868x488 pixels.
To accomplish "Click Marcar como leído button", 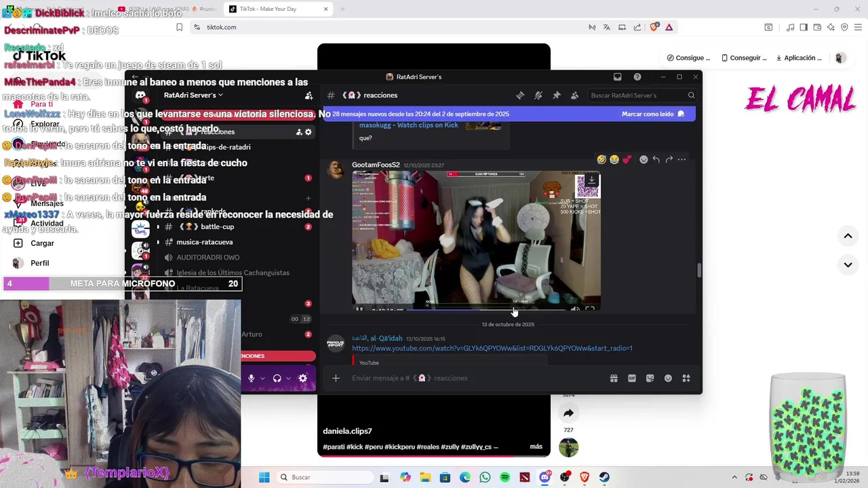I will click(x=653, y=114).
